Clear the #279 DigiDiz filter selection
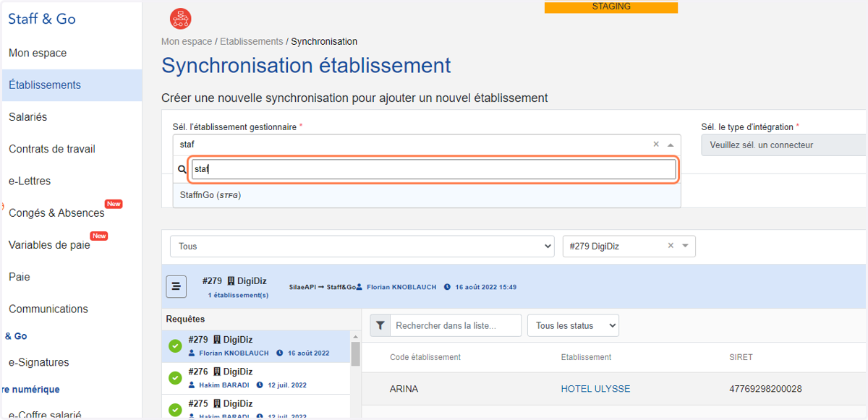This screenshot has height=420, width=868. [671, 246]
